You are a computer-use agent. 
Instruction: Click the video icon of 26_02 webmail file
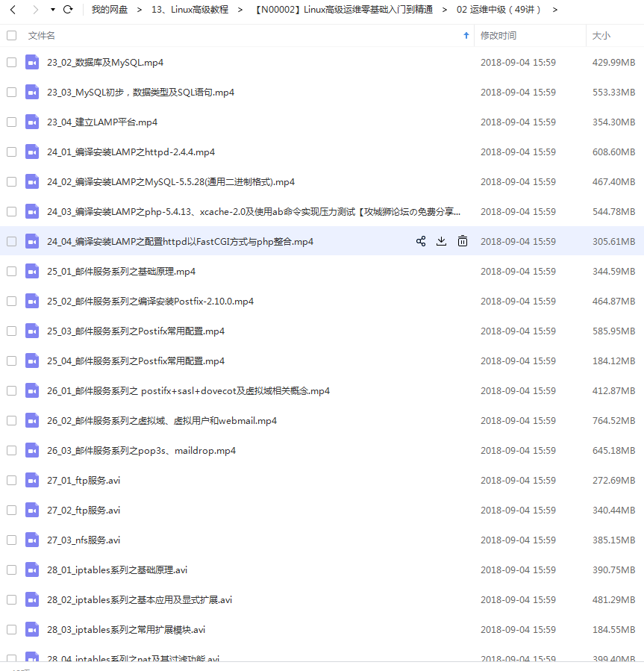(32, 421)
